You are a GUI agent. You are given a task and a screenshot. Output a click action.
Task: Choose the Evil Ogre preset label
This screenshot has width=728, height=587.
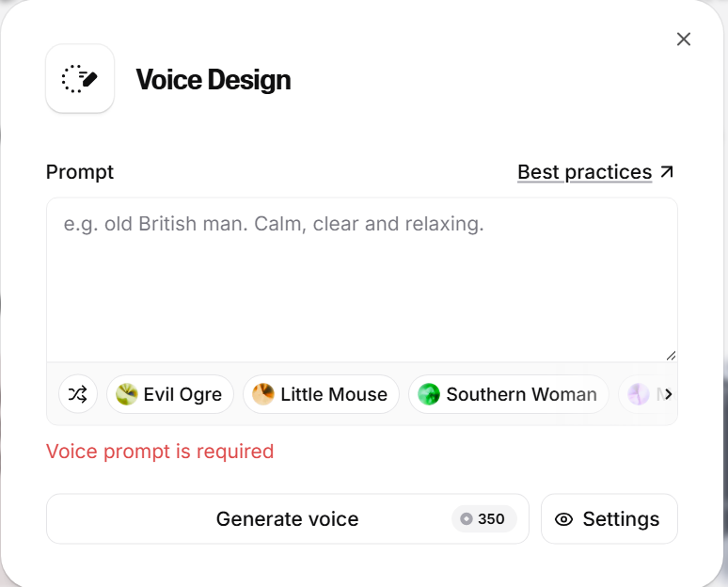182,394
